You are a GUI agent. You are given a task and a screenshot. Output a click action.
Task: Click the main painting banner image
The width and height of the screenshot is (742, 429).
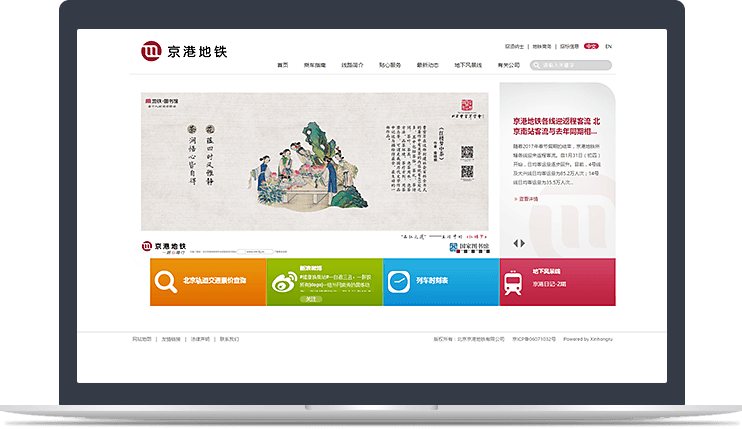coord(314,170)
